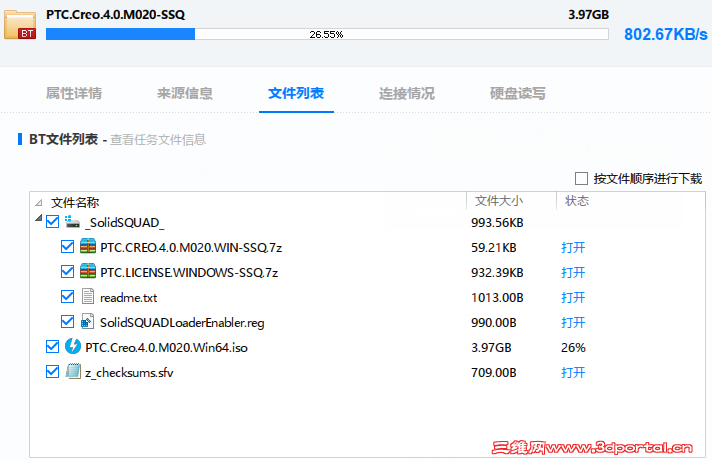Select the 文件列表 tab
This screenshot has width=712, height=461.
(296, 93)
